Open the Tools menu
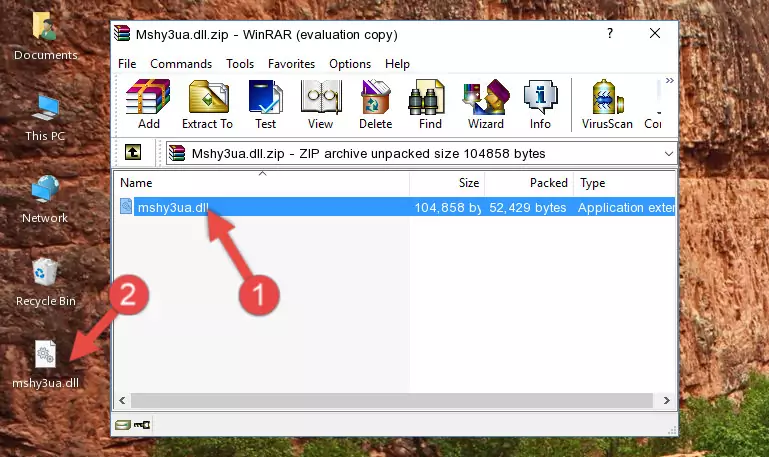This screenshot has height=457, width=769. (x=240, y=64)
